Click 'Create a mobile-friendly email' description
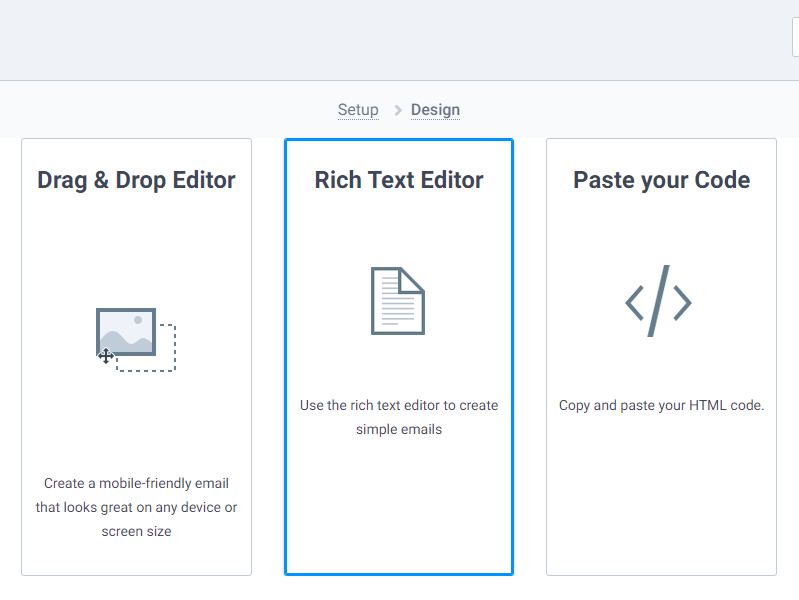 pyautogui.click(x=136, y=507)
